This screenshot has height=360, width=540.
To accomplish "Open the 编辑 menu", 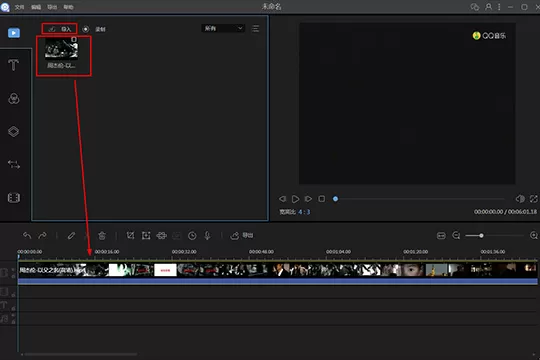I will [36, 7].
